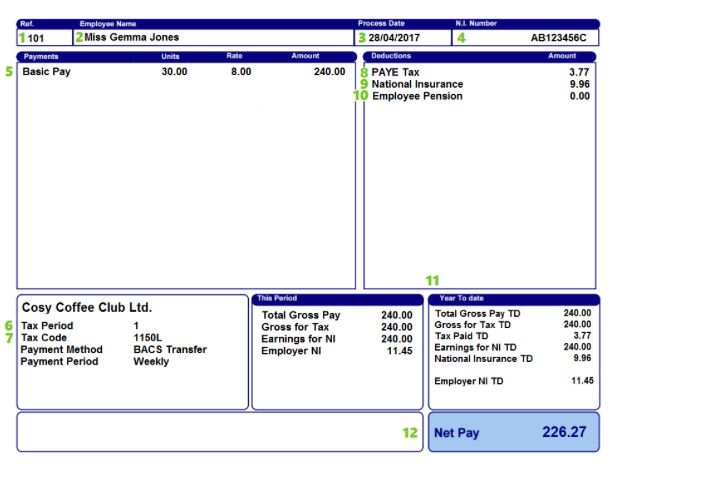Click green marker 12 beside Net Pay

pyautogui.click(x=408, y=433)
